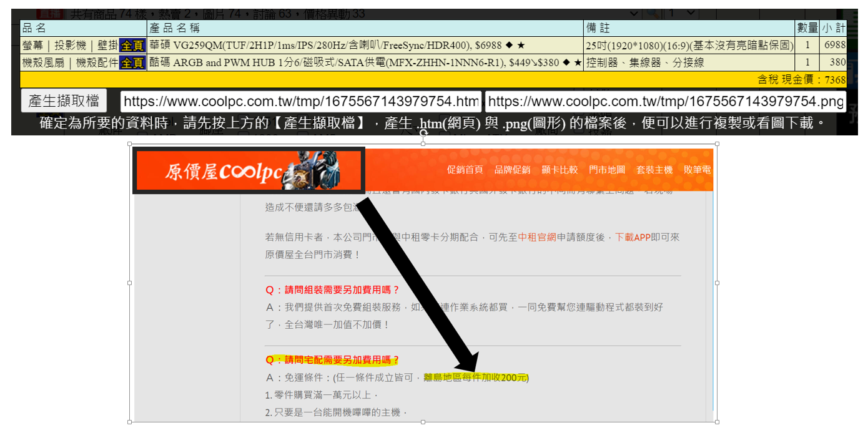868x443 pixels.
Task: Click the 數量 column header
Action: 807,29
